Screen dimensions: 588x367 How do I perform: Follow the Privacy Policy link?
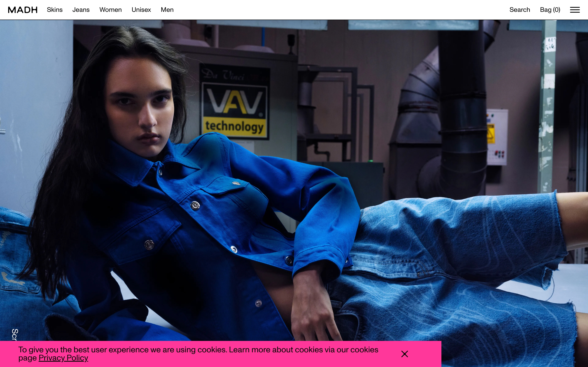(63, 358)
